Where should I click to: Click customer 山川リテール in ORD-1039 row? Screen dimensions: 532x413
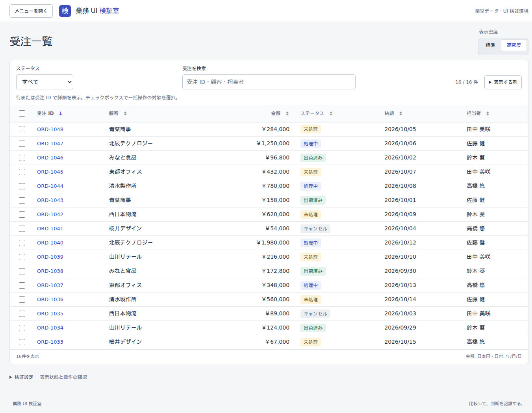[126, 257]
